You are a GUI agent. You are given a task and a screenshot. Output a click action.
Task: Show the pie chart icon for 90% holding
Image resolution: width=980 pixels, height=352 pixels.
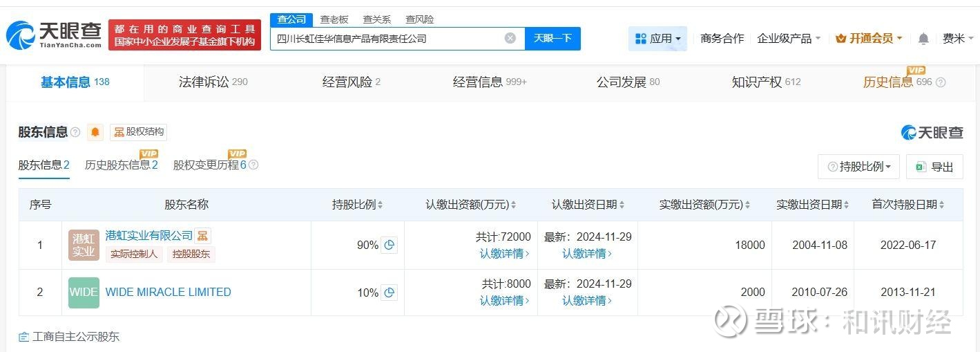(x=390, y=245)
